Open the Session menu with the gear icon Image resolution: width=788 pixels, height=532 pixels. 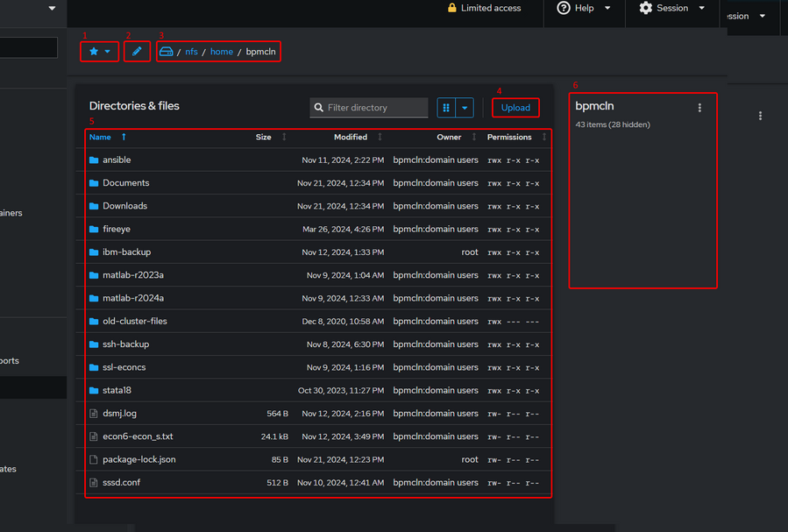point(672,8)
